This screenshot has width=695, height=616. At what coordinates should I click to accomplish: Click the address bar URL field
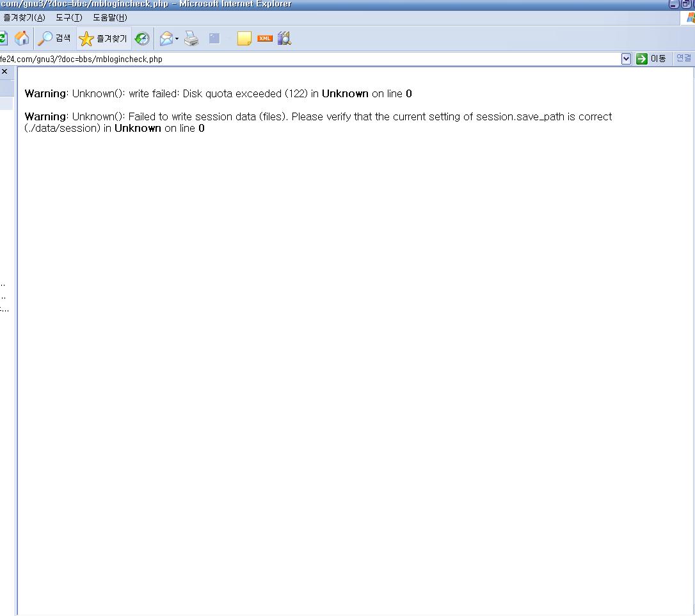click(307, 59)
